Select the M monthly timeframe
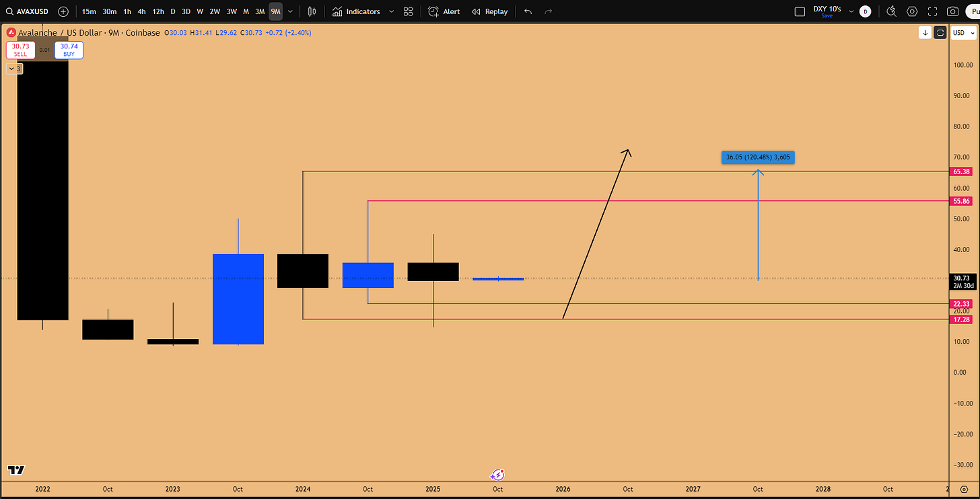980x499 pixels. click(246, 11)
